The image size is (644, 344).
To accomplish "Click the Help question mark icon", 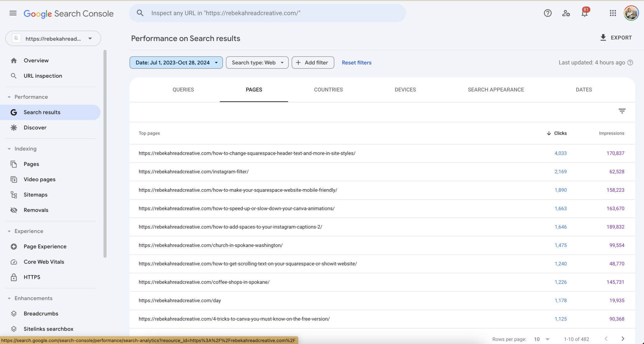I will 547,13.
